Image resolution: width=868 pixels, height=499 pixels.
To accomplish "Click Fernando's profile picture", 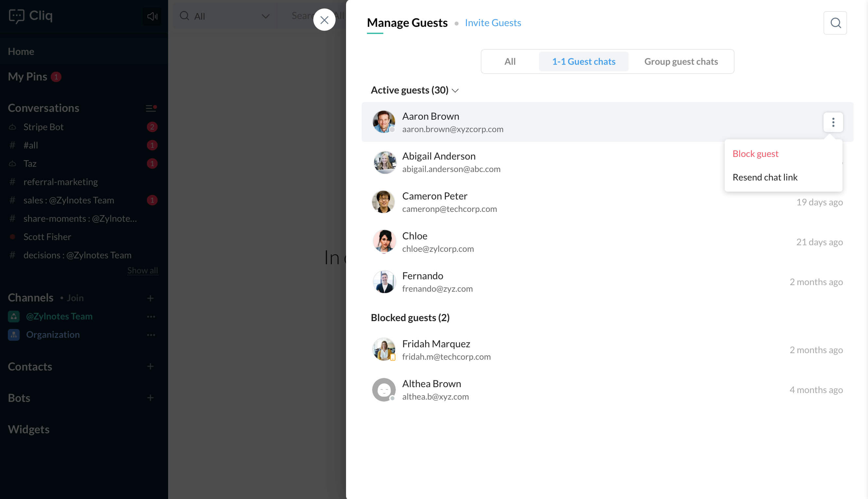I will click(x=384, y=282).
